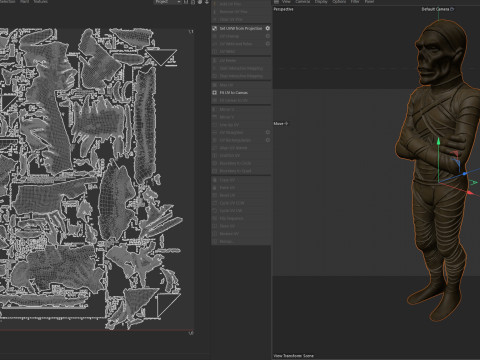Select Stop Interactive Mapping command

coord(241,76)
